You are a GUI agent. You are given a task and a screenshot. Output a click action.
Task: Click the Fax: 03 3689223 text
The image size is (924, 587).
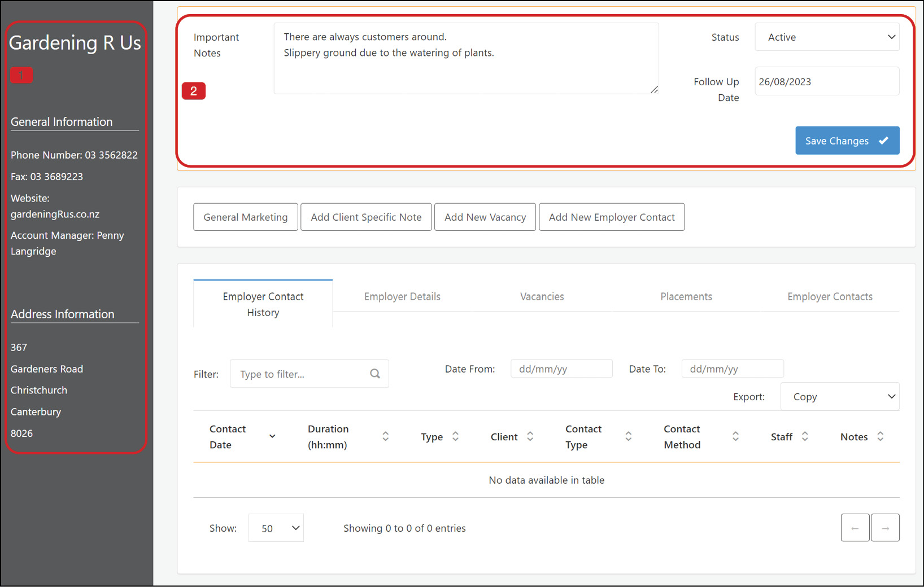pos(47,177)
